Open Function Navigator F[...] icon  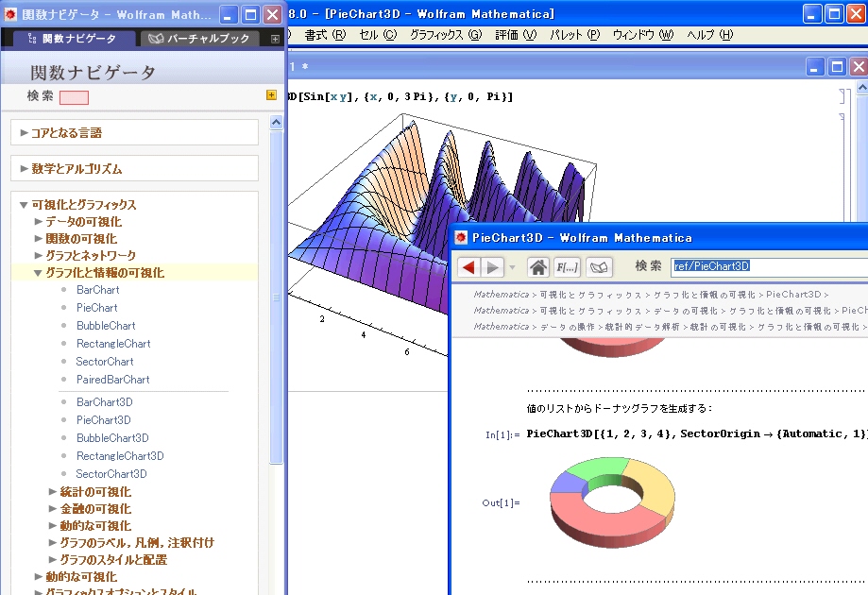(x=567, y=267)
